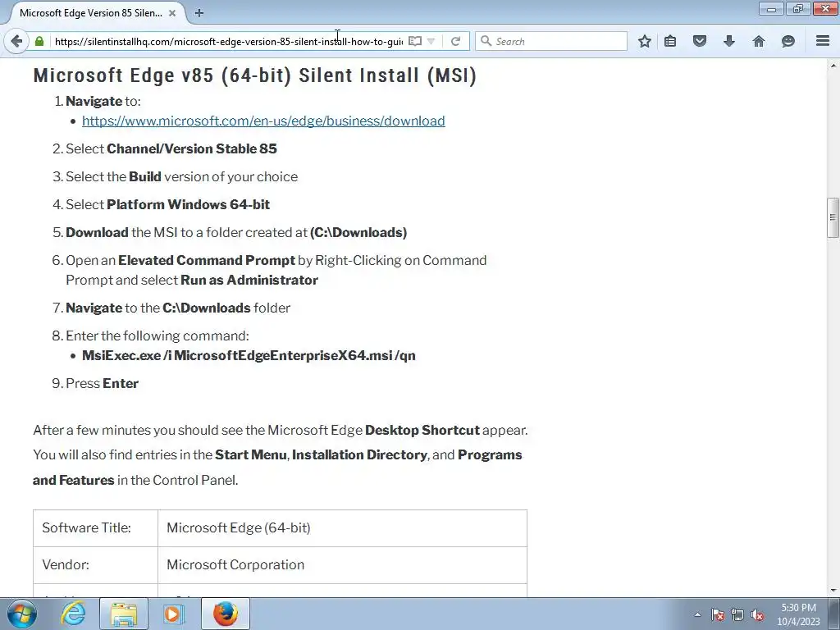
Task: Click the URL address field
Action: pos(228,41)
